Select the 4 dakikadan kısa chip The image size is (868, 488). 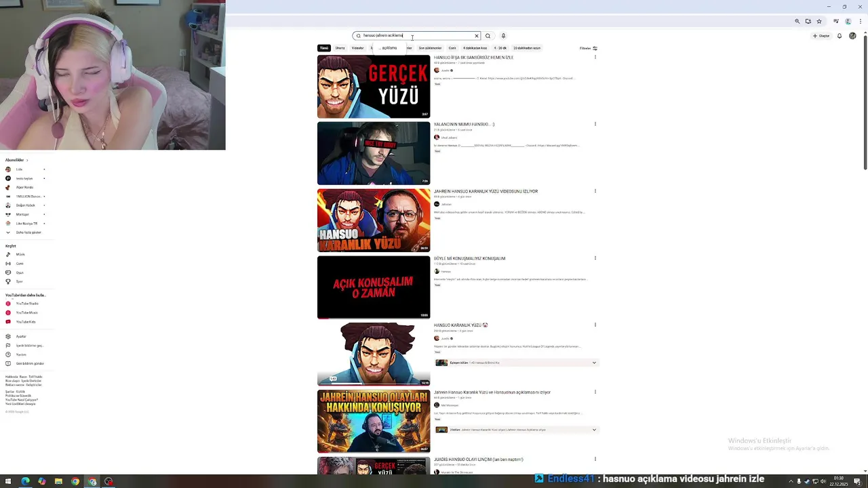point(475,48)
